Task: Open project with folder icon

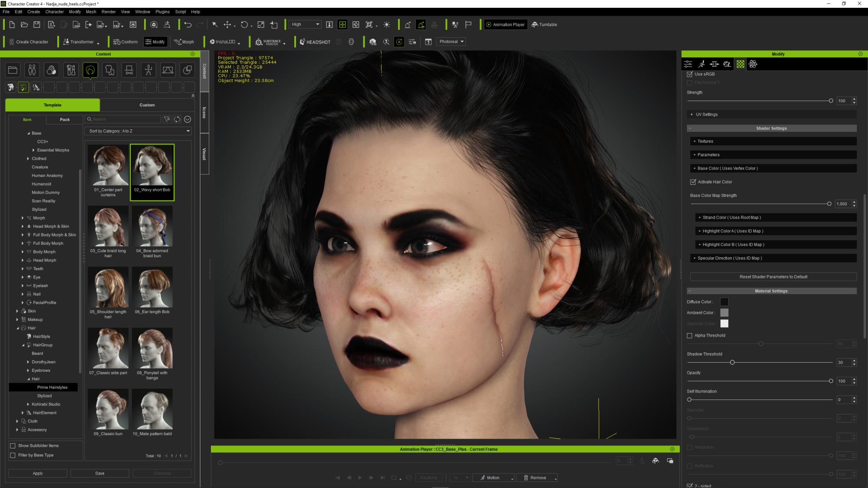Action: (x=24, y=25)
